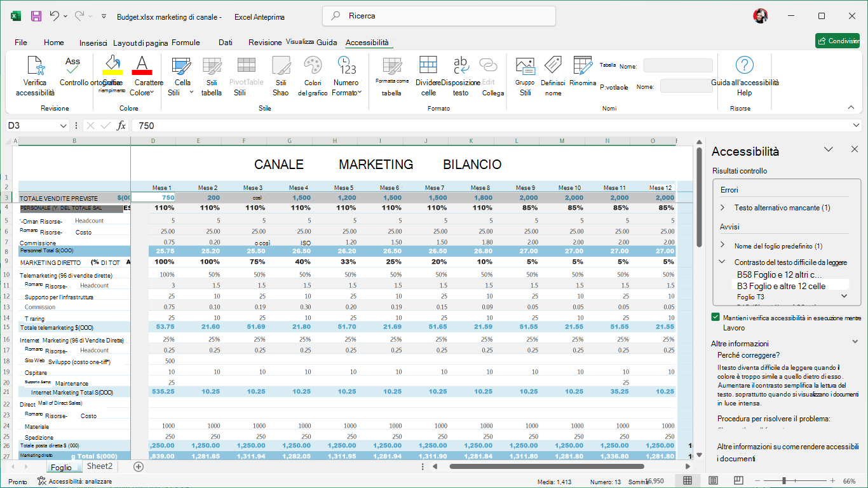Start the Controllo ortografia spell check
Viewport: 868px width, 488px height.
pyautogui.click(x=73, y=71)
